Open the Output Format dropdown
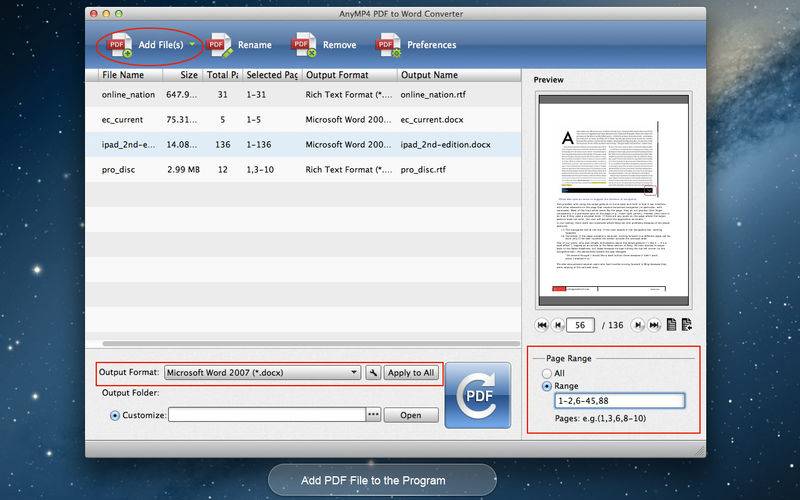Image resolution: width=800 pixels, height=500 pixels. coord(262,372)
